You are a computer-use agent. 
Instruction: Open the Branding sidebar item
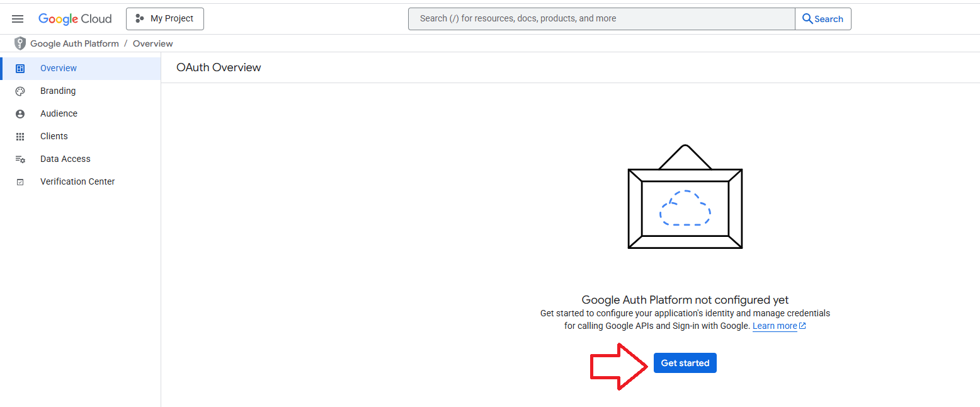click(x=81, y=91)
